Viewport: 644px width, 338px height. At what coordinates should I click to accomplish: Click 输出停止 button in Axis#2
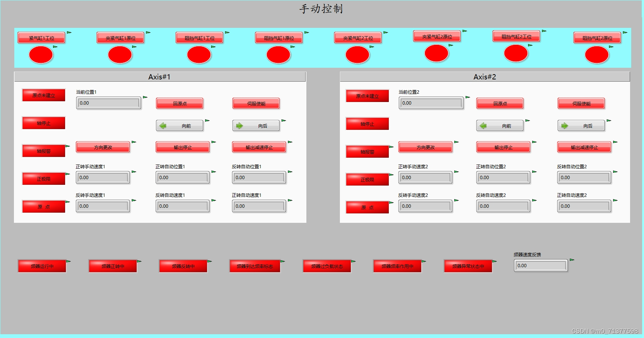504,147
